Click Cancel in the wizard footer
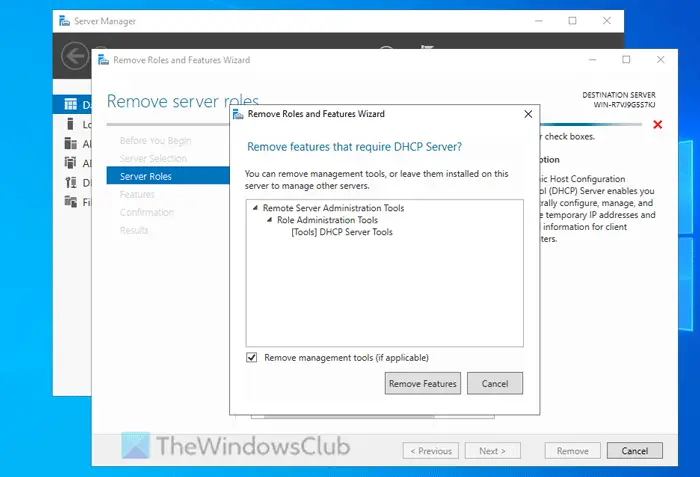 (634, 451)
